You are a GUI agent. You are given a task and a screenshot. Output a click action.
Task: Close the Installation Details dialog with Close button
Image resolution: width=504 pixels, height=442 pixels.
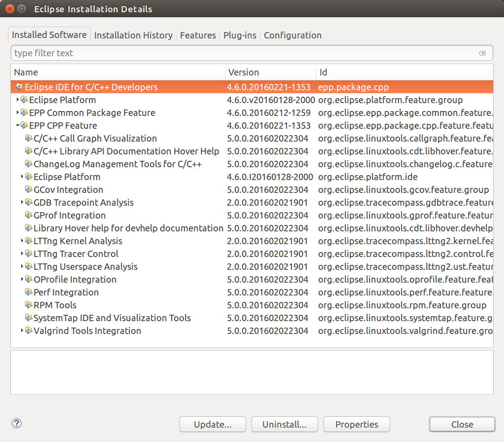pos(462,424)
